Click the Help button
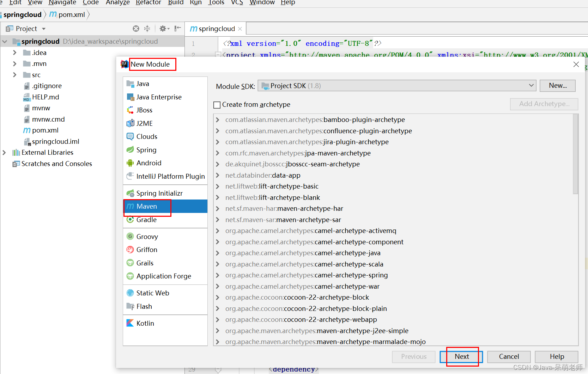The width and height of the screenshot is (588, 374). (557, 356)
